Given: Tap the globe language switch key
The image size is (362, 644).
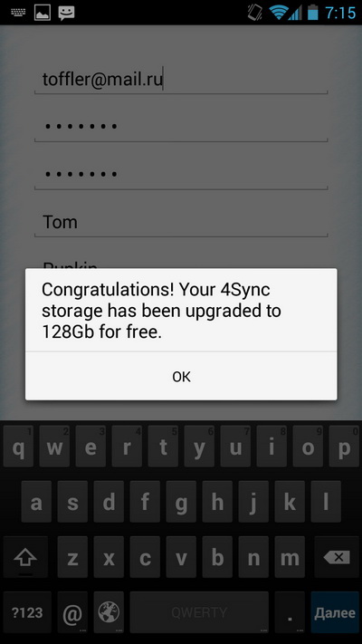Looking at the screenshot, I should click(x=109, y=613).
